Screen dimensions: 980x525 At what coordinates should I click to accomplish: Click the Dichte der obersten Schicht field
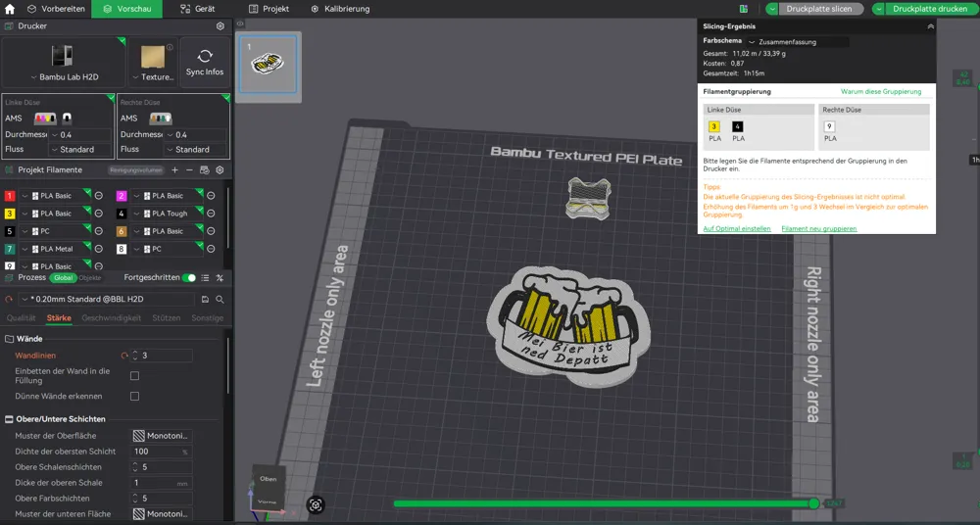[162, 452]
